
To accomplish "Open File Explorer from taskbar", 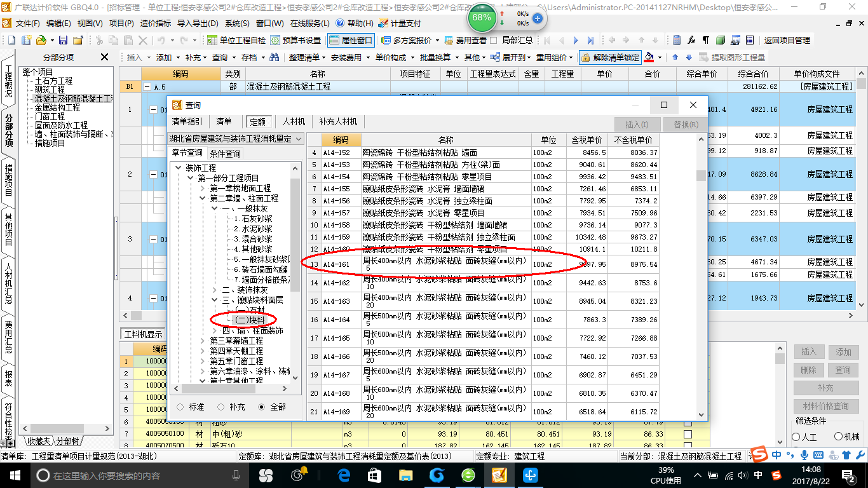I will point(405,475).
